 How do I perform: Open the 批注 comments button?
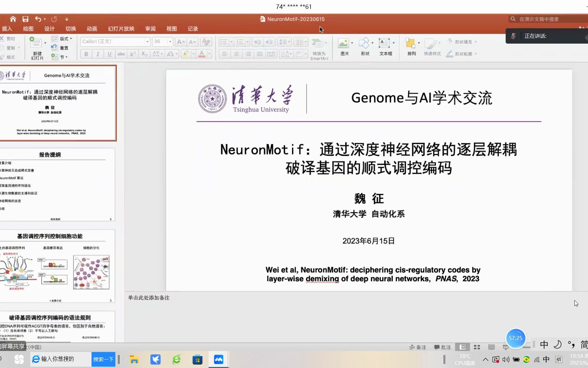click(442, 347)
